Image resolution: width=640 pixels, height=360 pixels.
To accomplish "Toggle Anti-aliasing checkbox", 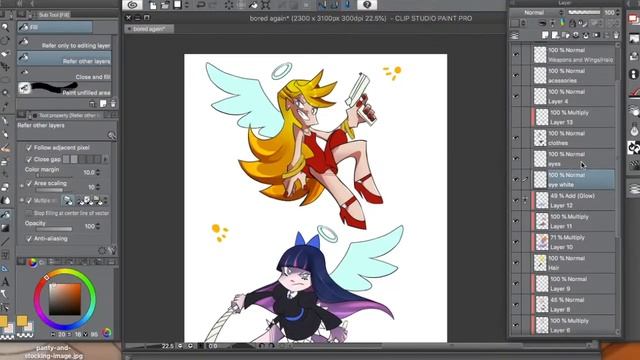I will [29, 238].
